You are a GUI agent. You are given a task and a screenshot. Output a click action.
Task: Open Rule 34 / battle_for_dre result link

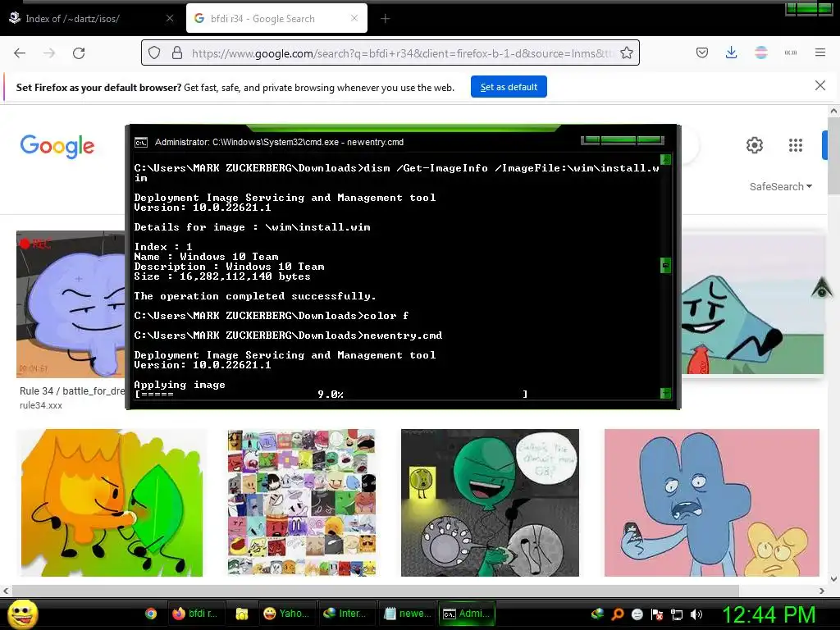pos(72,391)
